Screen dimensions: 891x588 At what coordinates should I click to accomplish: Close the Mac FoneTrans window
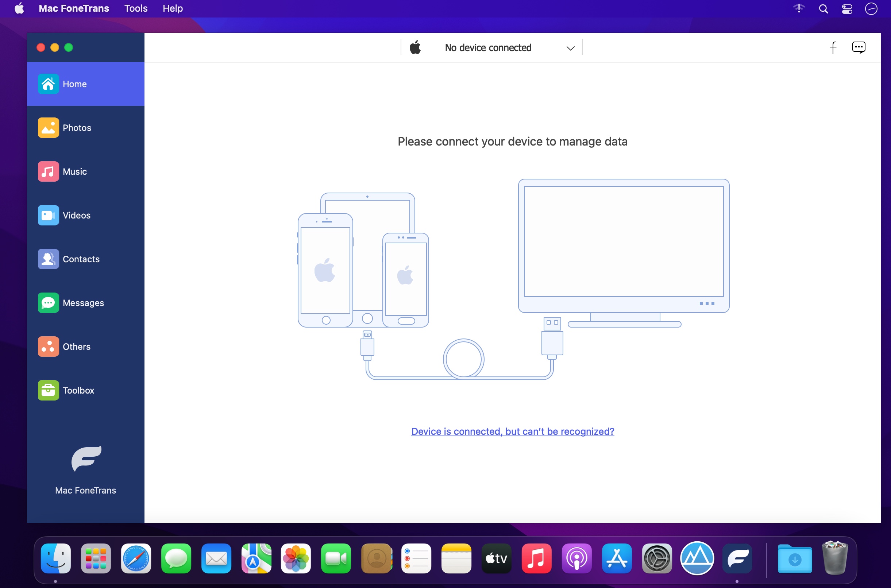point(41,48)
